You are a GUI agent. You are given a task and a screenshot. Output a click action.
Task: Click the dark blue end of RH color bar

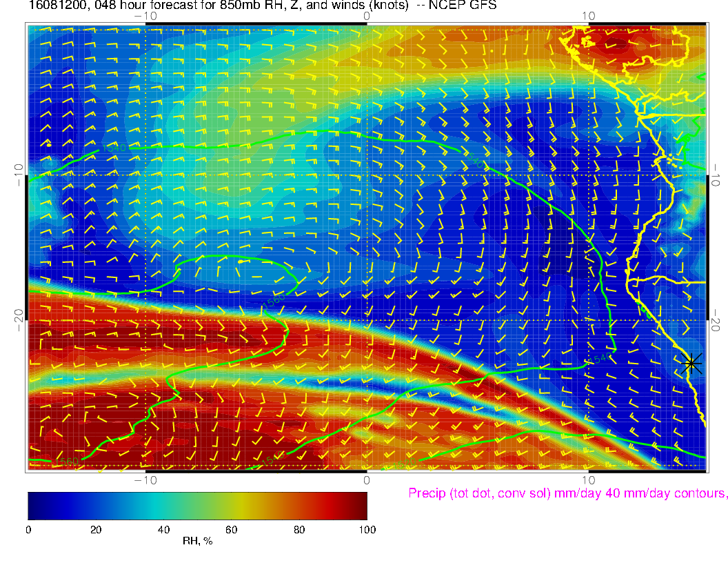(x=33, y=505)
